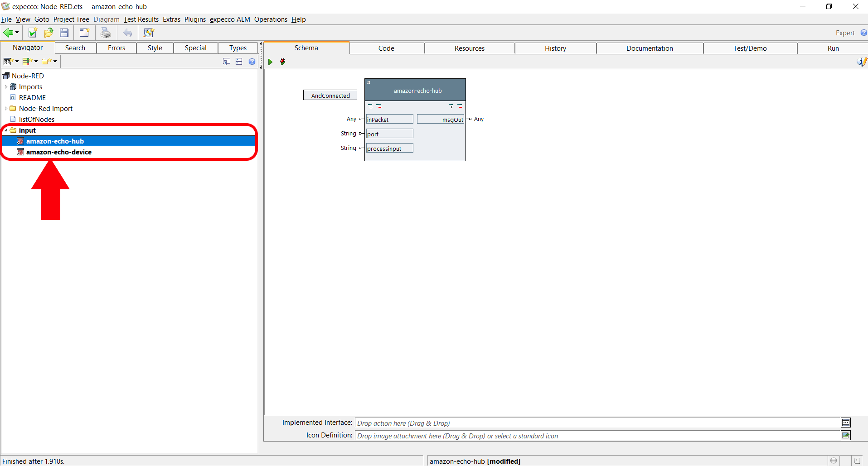Open the new folder dropdown arrow
This screenshot has height=466, width=868.
[x=55, y=62]
